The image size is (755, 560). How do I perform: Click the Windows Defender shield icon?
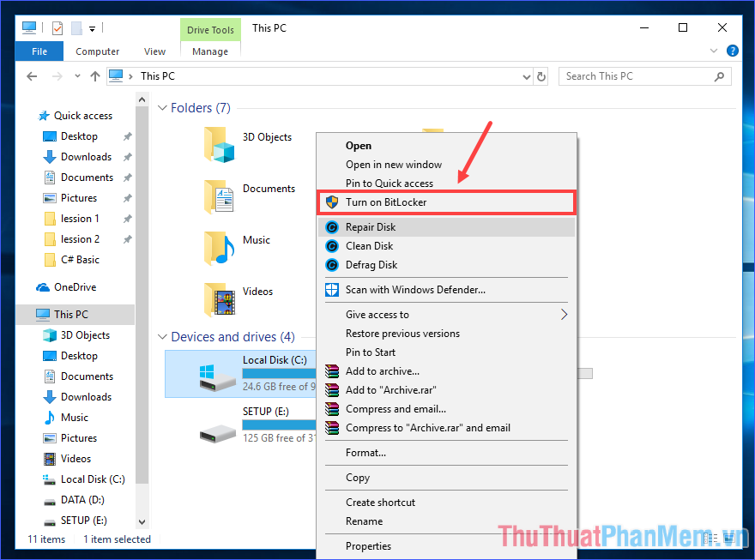pos(332,290)
